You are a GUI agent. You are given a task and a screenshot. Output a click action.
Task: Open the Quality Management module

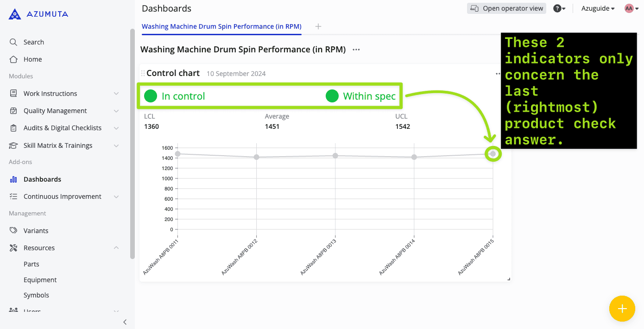point(55,110)
